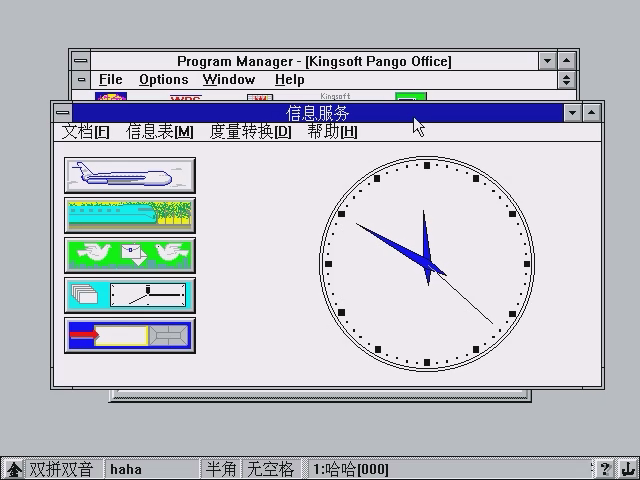Open Program Manager Help menu
Screen dimensions: 640x480
289,80
